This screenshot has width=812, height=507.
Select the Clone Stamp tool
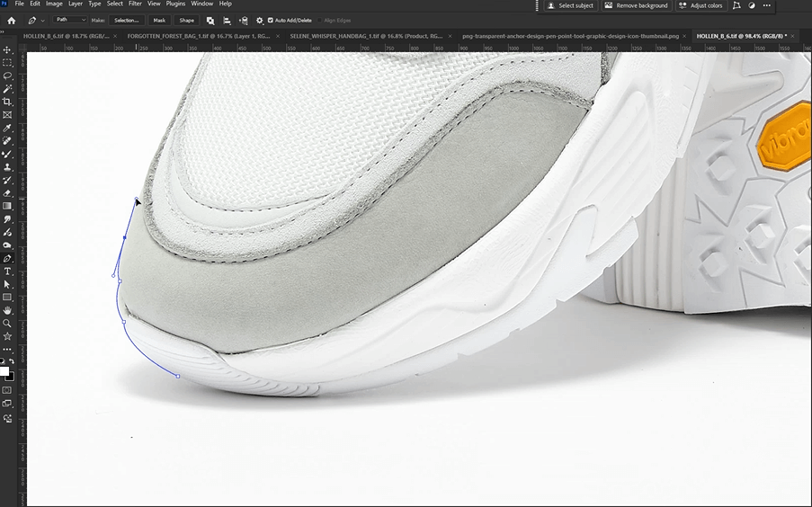[7, 167]
